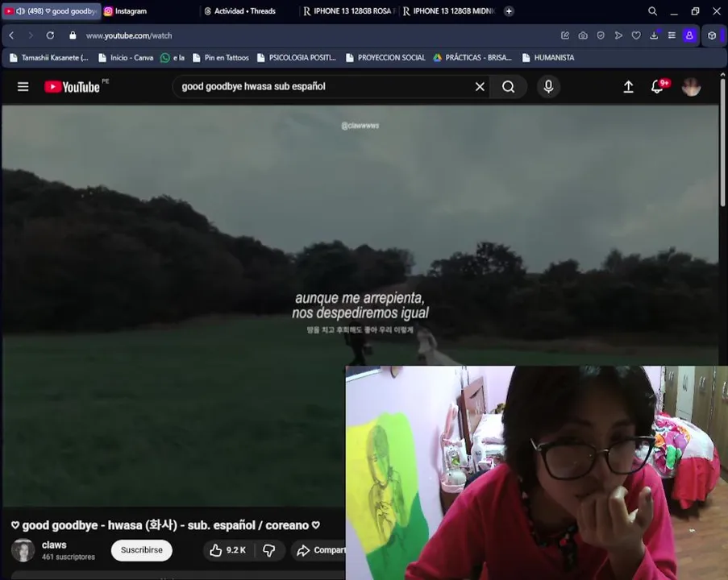Viewport: 728px width, 580px height.
Task: Show site security lock info
Action: [x=73, y=35]
